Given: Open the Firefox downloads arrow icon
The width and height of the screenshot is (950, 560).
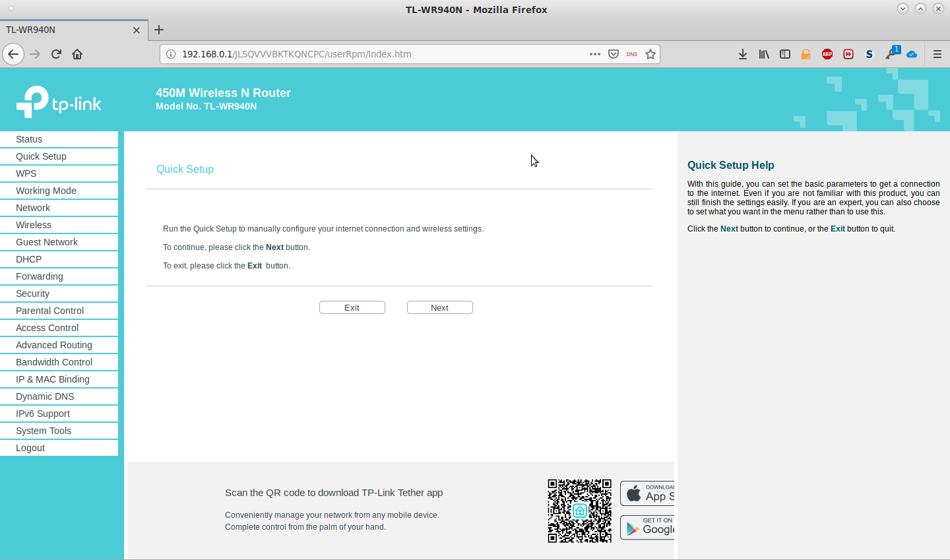Looking at the screenshot, I should [742, 54].
